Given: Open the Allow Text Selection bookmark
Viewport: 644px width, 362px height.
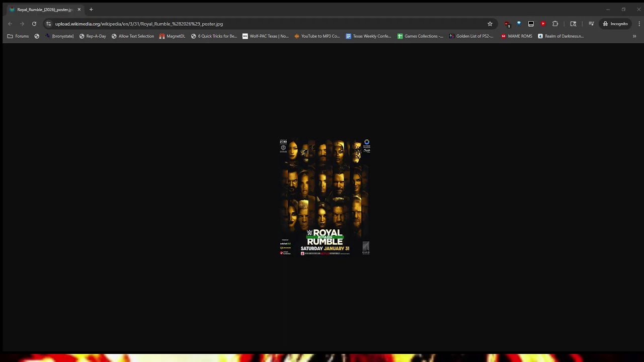Looking at the screenshot, I should (133, 36).
